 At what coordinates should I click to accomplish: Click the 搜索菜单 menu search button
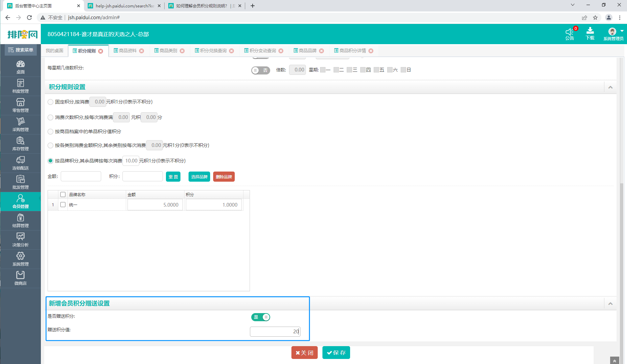coord(21,50)
